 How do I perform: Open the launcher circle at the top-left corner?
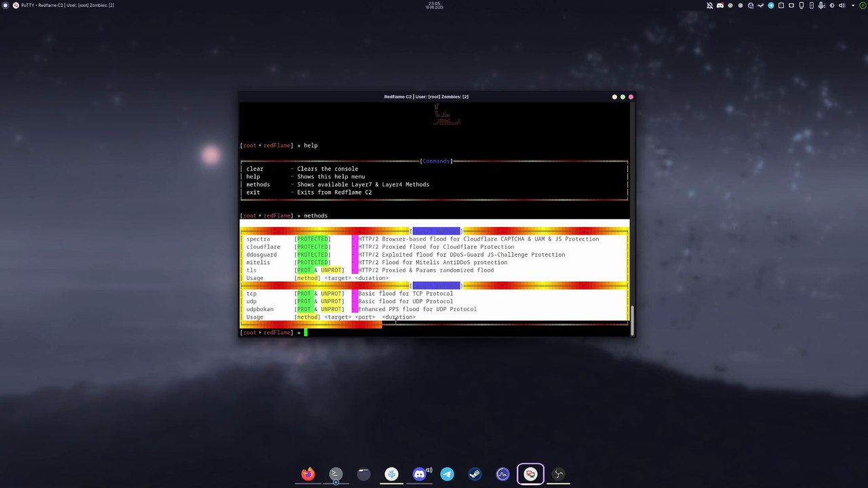click(5, 5)
